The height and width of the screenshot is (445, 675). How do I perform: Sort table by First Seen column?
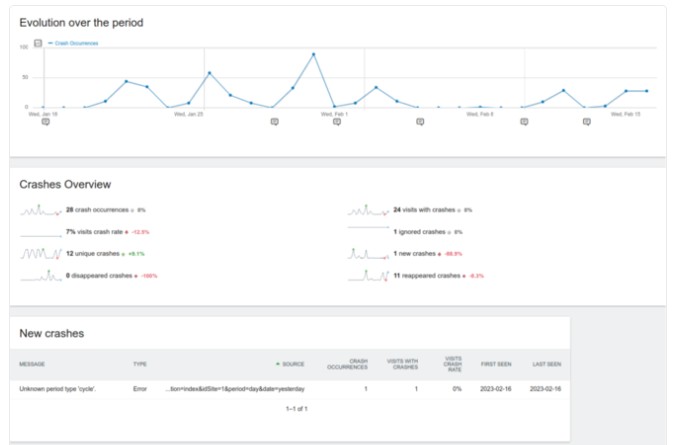pos(496,364)
